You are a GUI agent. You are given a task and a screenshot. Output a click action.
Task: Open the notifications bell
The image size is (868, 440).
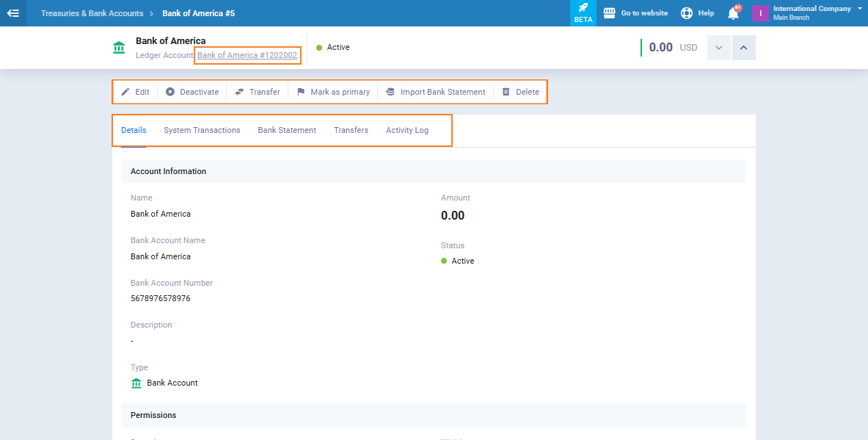(734, 13)
